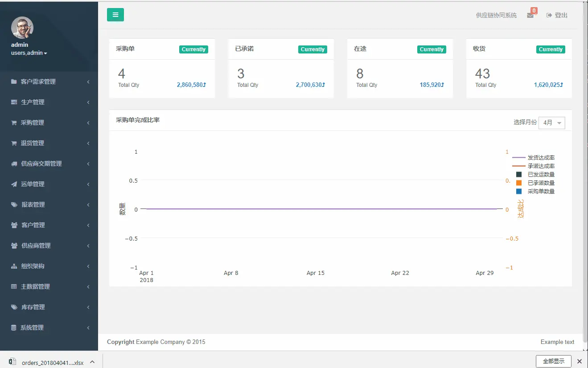Screen dimensions: 588x368
Task: Open the 库存管理 menu item
Action: pyautogui.click(x=49, y=307)
